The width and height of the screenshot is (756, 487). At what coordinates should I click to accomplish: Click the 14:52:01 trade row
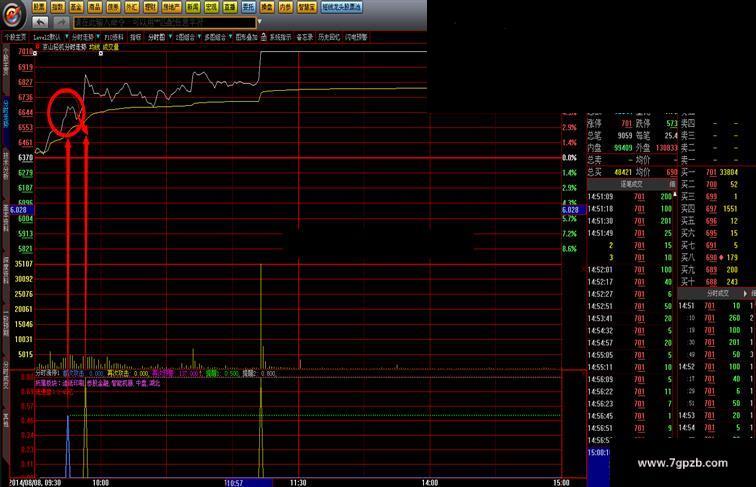coord(630,270)
